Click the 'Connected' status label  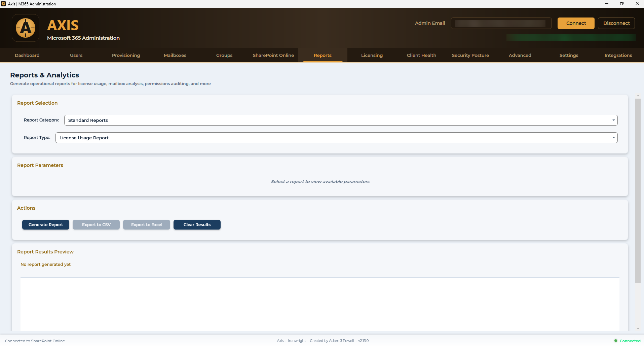[630, 341]
